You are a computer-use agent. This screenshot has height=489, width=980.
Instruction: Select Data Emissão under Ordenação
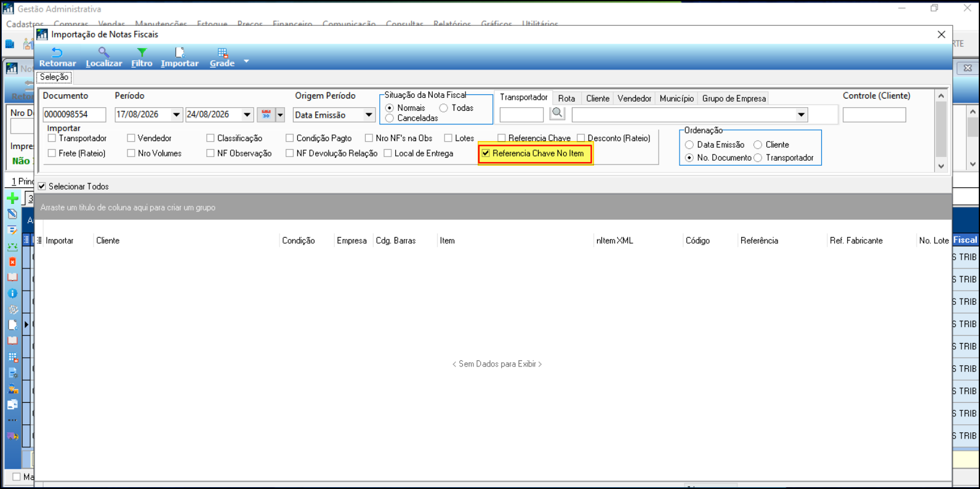(689, 145)
